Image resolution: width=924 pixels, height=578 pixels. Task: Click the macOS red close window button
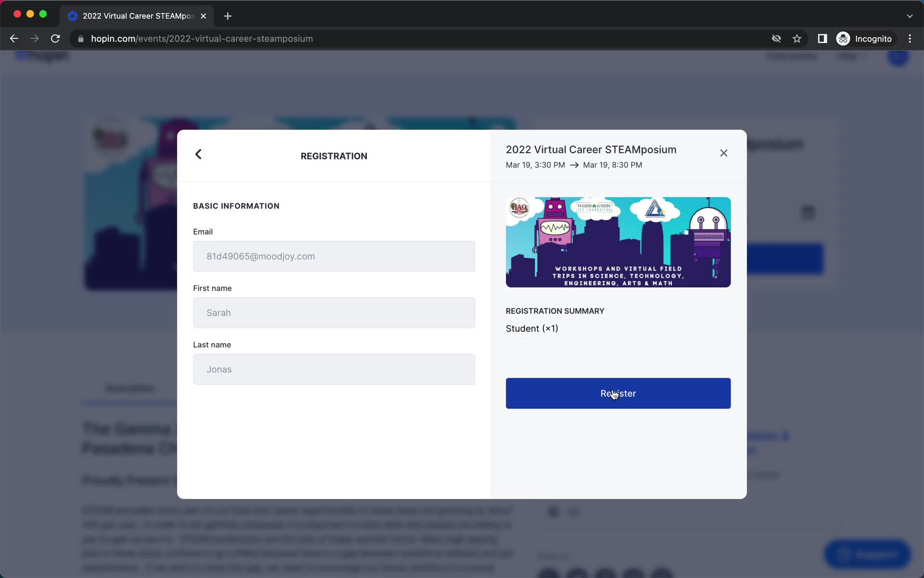tap(17, 14)
